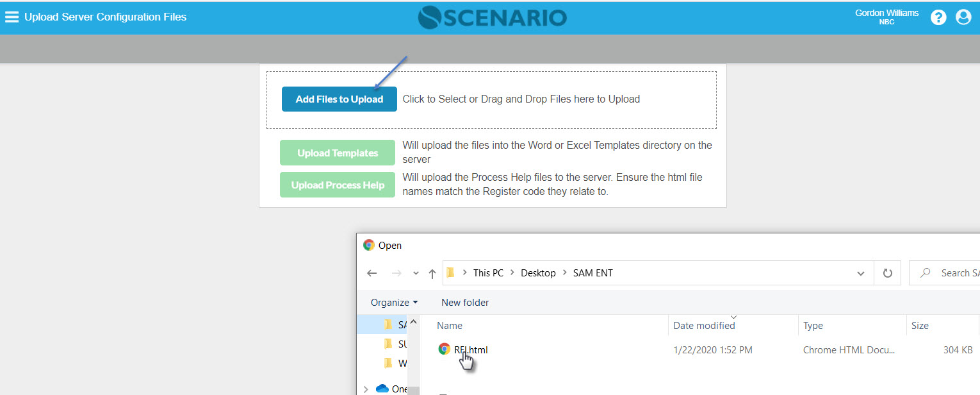Image resolution: width=980 pixels, height=395 pixels.
Task: Expand the OneDrive tree node
Action: coord(366,389)
